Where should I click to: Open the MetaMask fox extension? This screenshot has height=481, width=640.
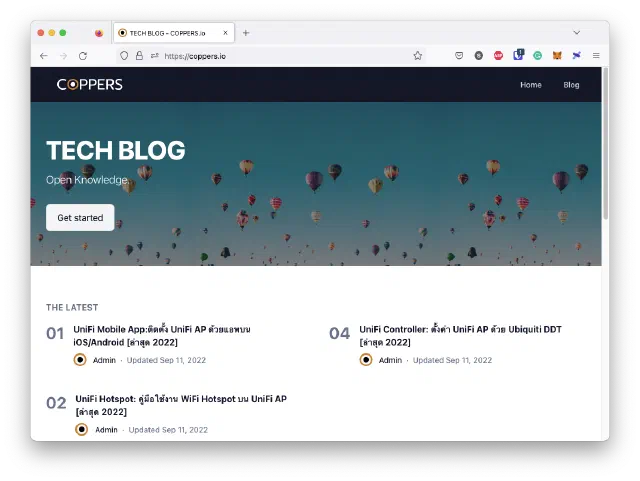point(557,56)
